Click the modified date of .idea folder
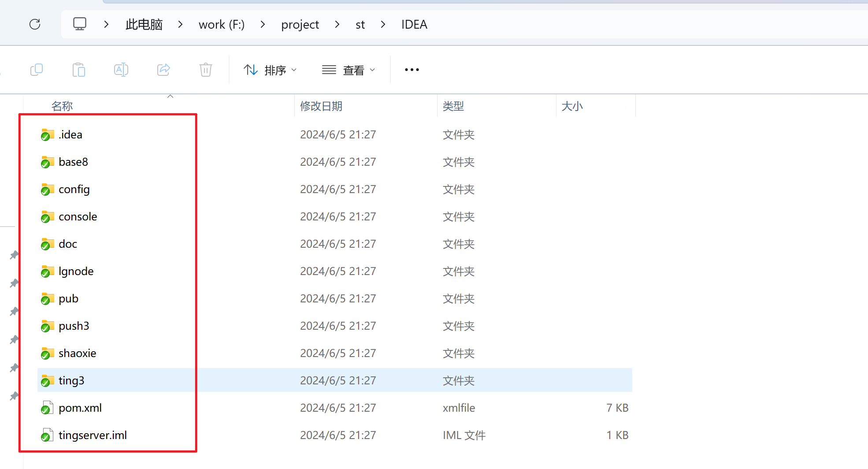The width and height of the screenshot is (868, 469). (x=338, y=134)
